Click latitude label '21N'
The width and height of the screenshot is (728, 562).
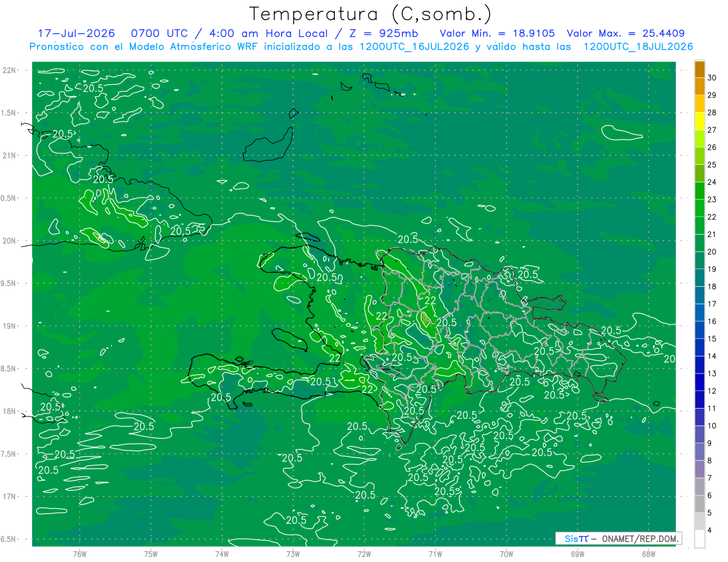10,155
